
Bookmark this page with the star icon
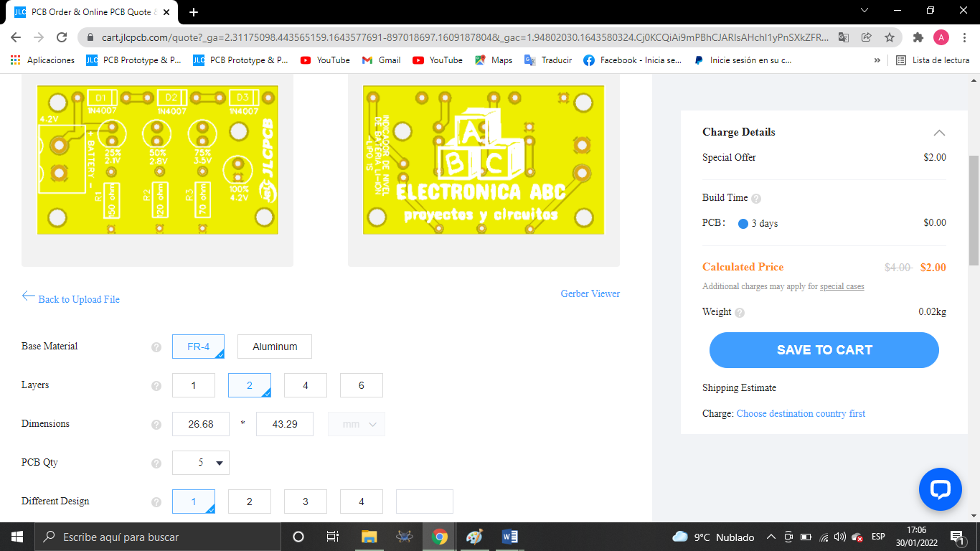tap(890, 37)
